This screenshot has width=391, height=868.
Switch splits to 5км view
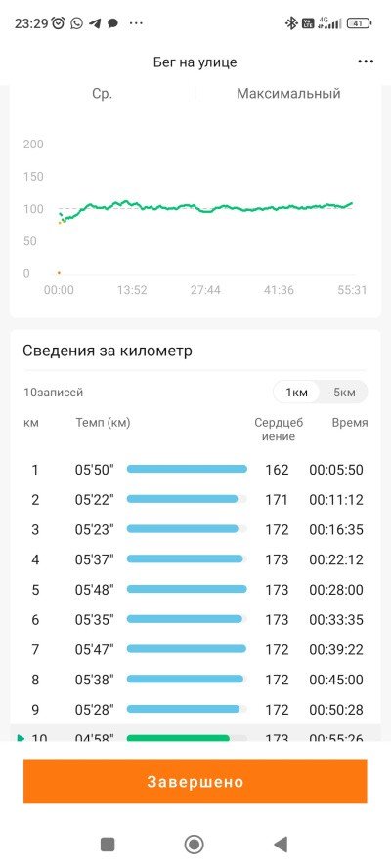(x=344, y=393)
